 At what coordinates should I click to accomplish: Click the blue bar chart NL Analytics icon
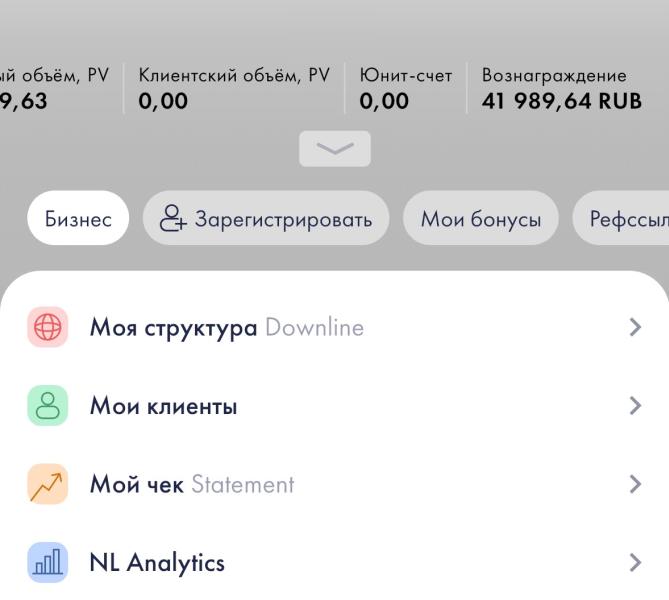[47, 563]
